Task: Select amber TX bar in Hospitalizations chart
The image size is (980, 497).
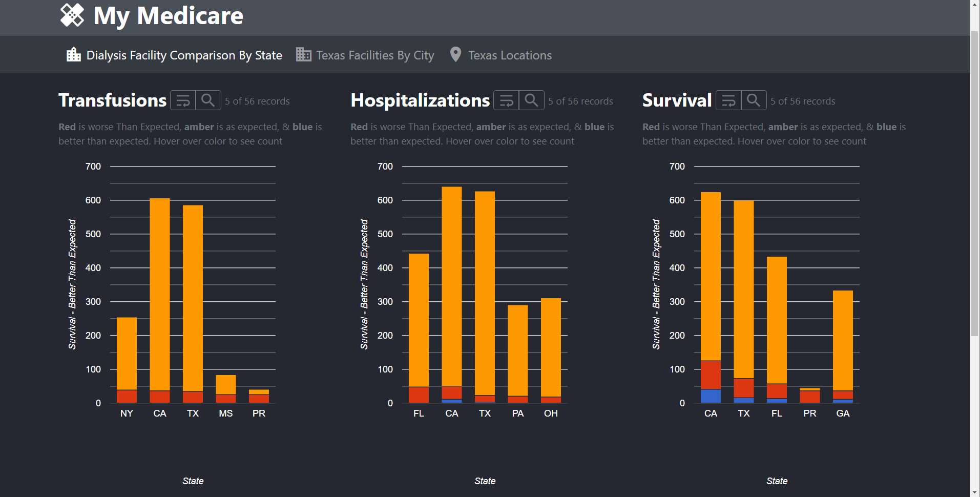Action: [485, 294]
